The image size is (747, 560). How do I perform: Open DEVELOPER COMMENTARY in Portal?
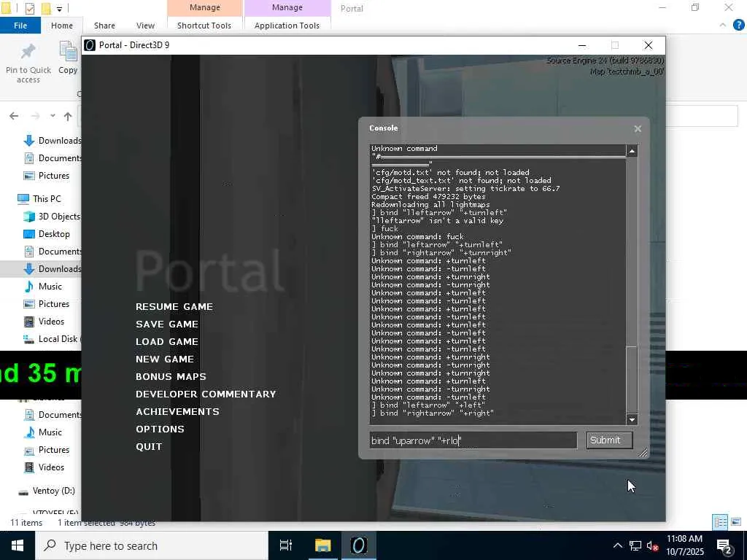206,394
